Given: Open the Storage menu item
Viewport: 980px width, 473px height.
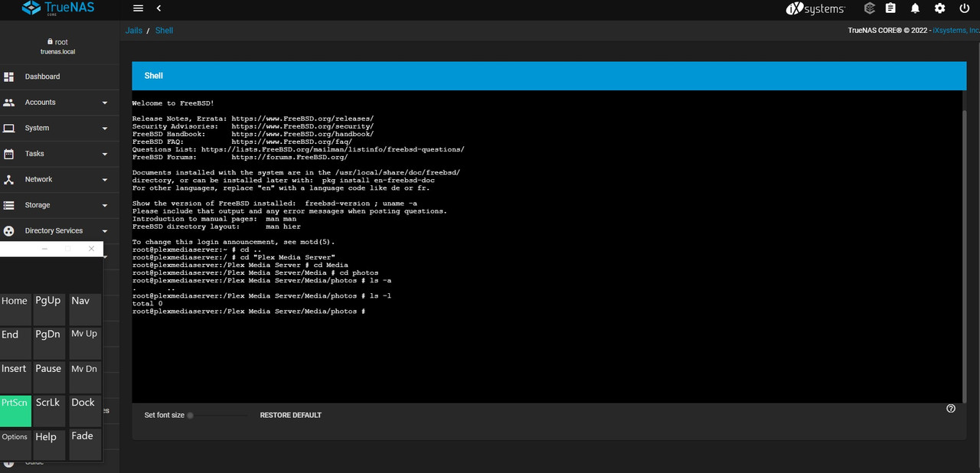Looking at the screenshot, I should [60, 205].
